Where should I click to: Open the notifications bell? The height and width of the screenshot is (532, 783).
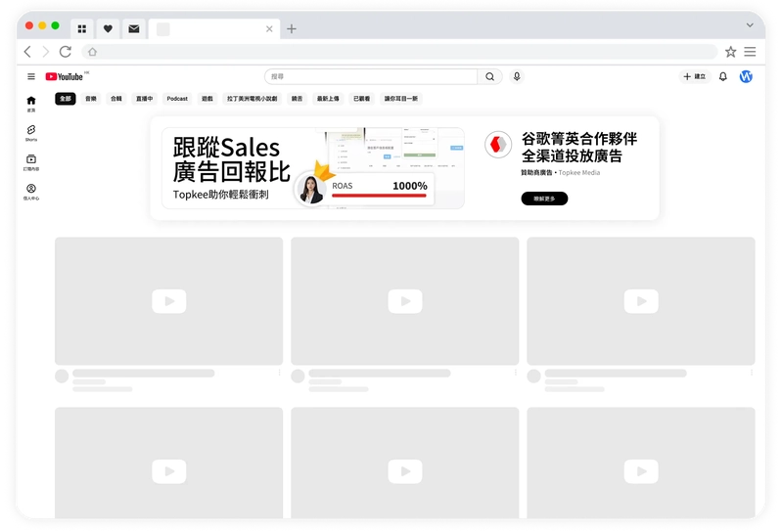tap(723, 76)
